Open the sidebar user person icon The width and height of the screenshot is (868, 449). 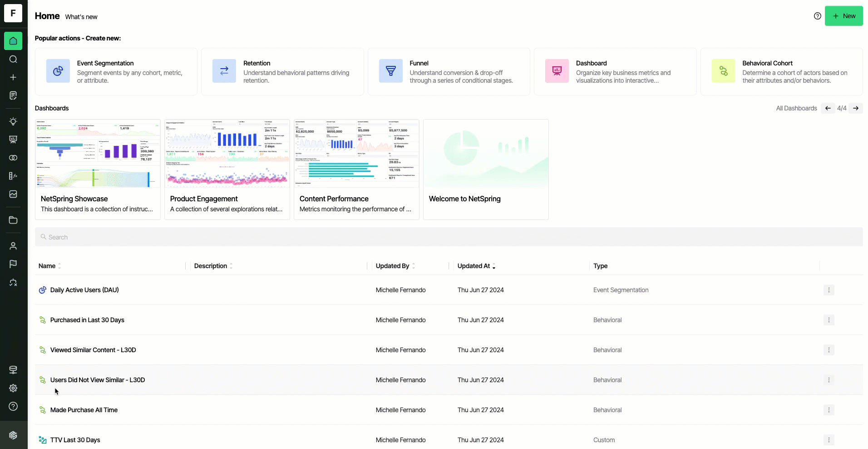(x=13, y=246)
